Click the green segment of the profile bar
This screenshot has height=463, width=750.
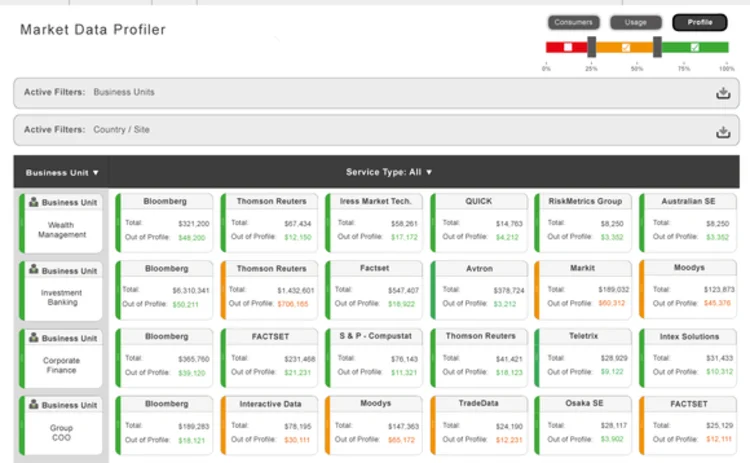pos(695,47)
